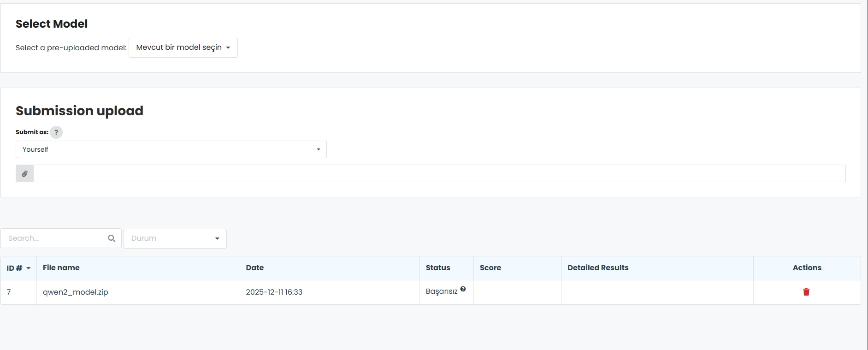Click the Başarısız status text
The image size is (868, 350).
click(x=441, y=291)
